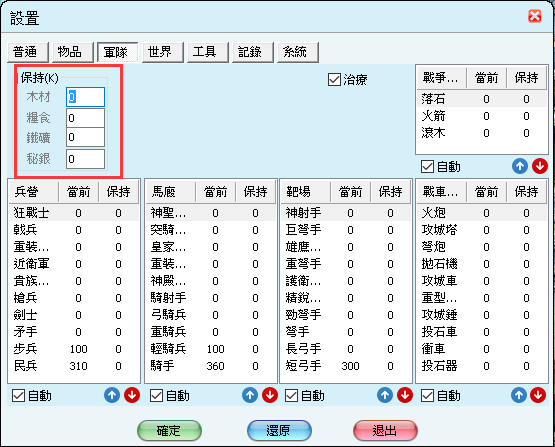Click red down arrow under 兵營 list
The width and height of the screenshot is (555, 447).
(x=132, y=395)
